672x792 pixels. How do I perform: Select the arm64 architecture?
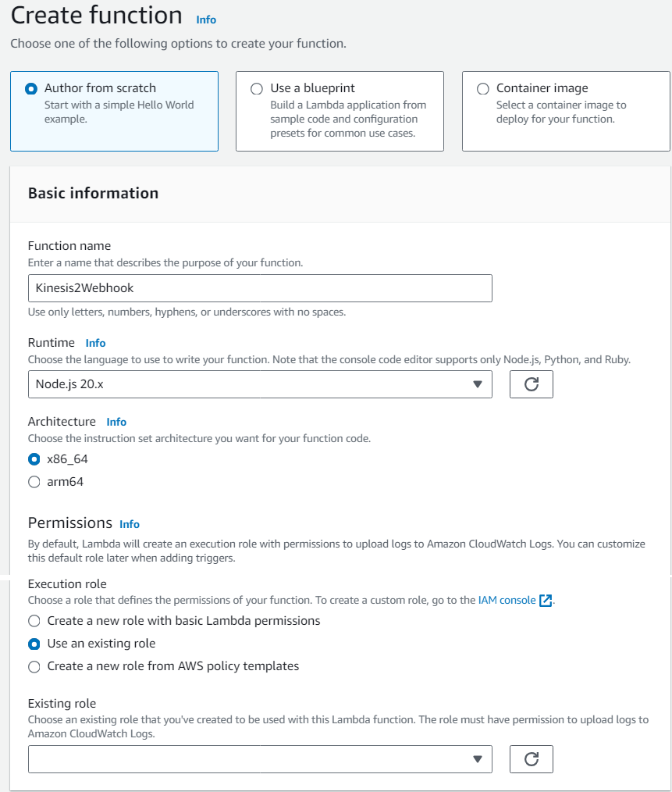pyautogui.click(x=32, y=482)
